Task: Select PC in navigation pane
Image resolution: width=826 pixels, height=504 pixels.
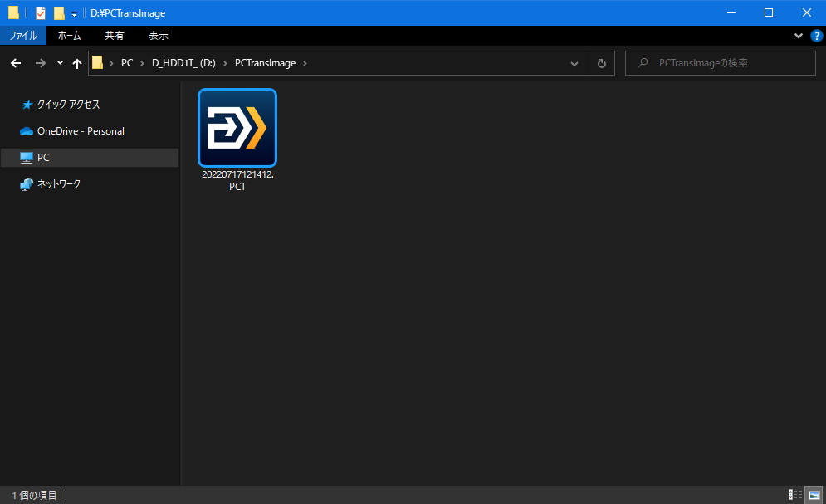Action: tap(90, 158)
